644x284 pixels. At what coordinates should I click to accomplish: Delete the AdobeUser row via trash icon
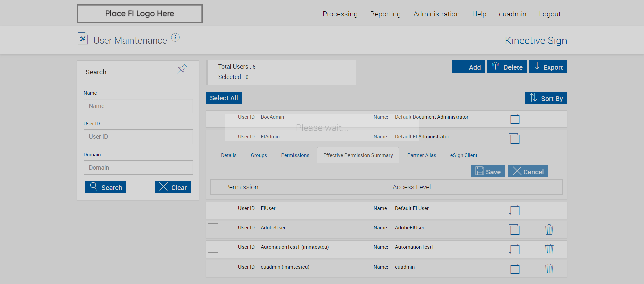[549, 230]
